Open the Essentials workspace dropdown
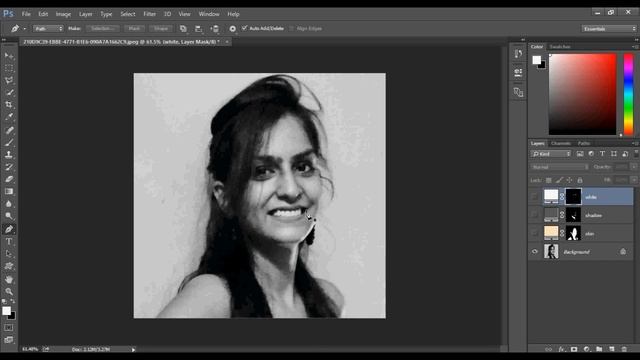Image resolution: width=640 pixels, height=360 pixels. click(609, 29)
